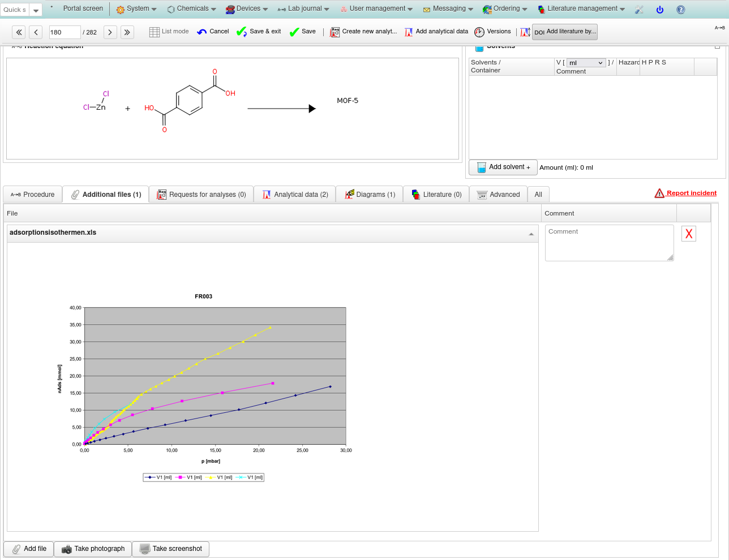The image size is (729, 560).
Task: Open the solvent volume unit ml dropdown
Action: coord(586,63)
